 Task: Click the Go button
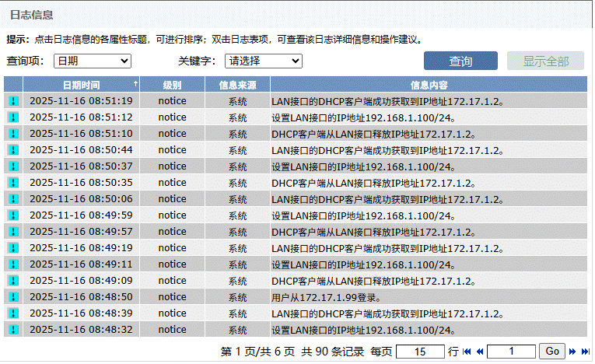[x=552, y=352]
